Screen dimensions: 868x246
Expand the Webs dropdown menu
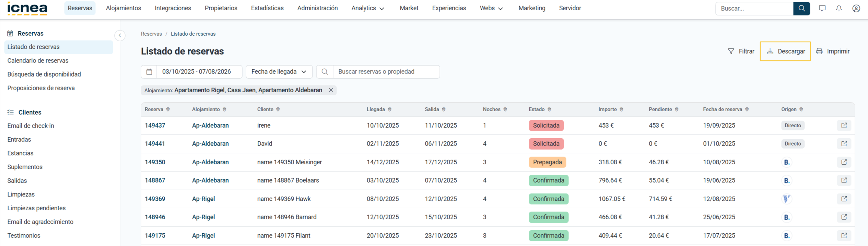491,8
